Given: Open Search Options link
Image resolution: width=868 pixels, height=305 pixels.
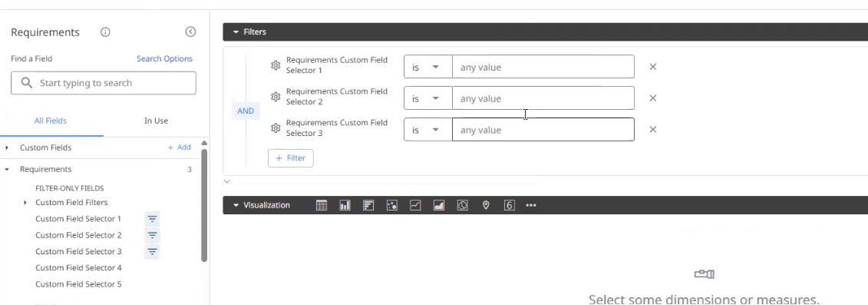Looking at the screenshot, I should [x=164, y=59].
